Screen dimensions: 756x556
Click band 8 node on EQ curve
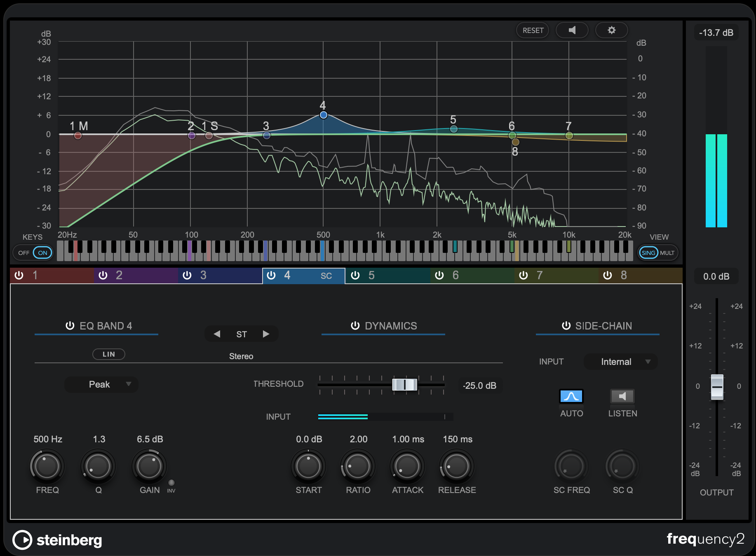(x=516, y=143)
